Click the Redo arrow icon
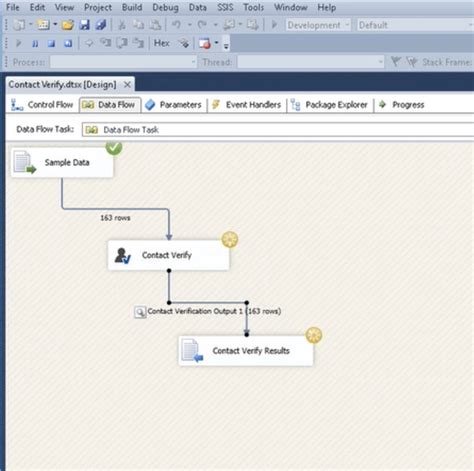Viewport: 474px width, 471px height. pos(202,25)
